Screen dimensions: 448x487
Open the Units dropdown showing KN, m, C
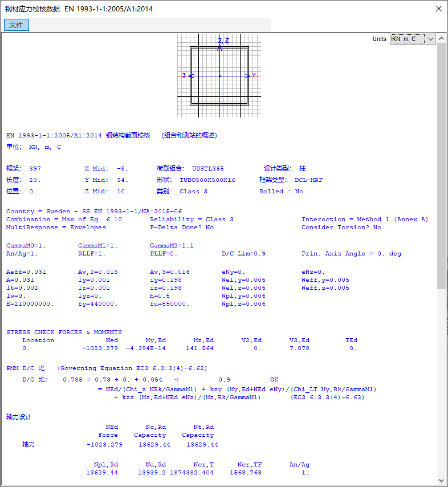[x=413, y=39]
